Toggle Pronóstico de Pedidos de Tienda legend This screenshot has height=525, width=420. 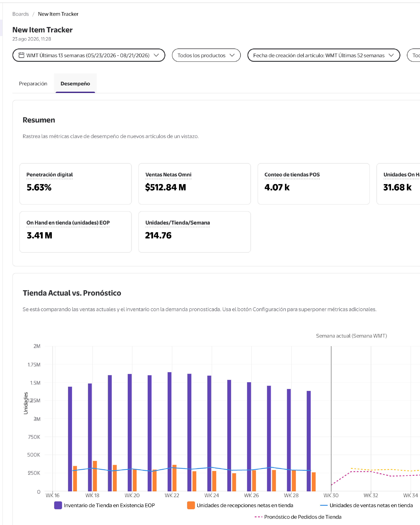tap(298, 517)
